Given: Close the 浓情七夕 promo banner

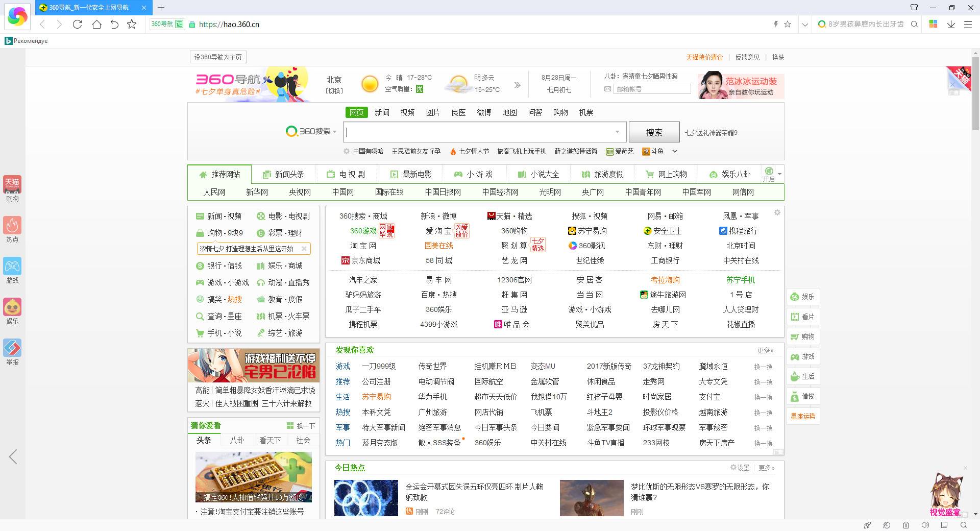Looking at the screenshot, I should pyautogui.click(x=304, y=249).
